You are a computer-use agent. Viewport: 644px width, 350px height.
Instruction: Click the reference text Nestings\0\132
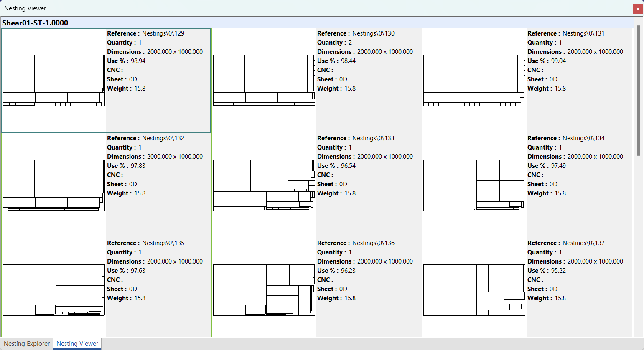163,138
